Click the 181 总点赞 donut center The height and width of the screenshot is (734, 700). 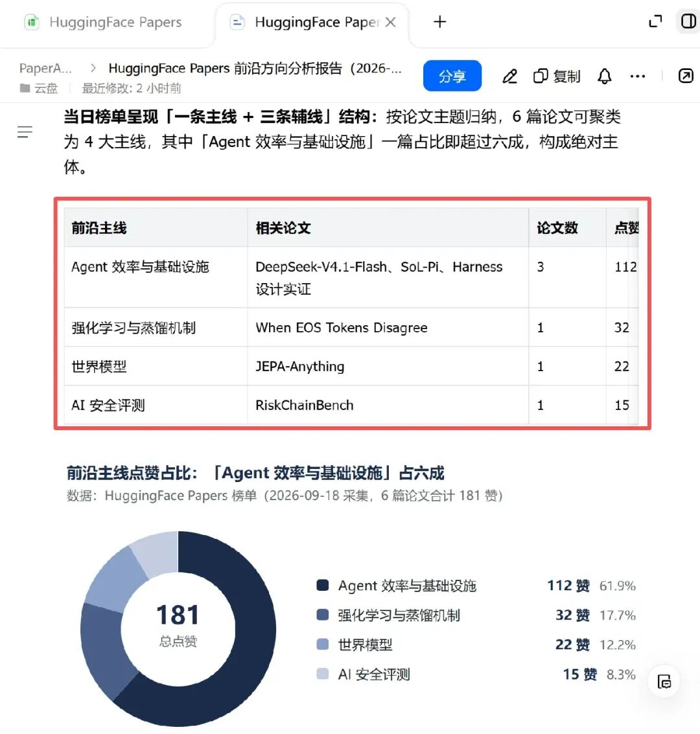178,625
